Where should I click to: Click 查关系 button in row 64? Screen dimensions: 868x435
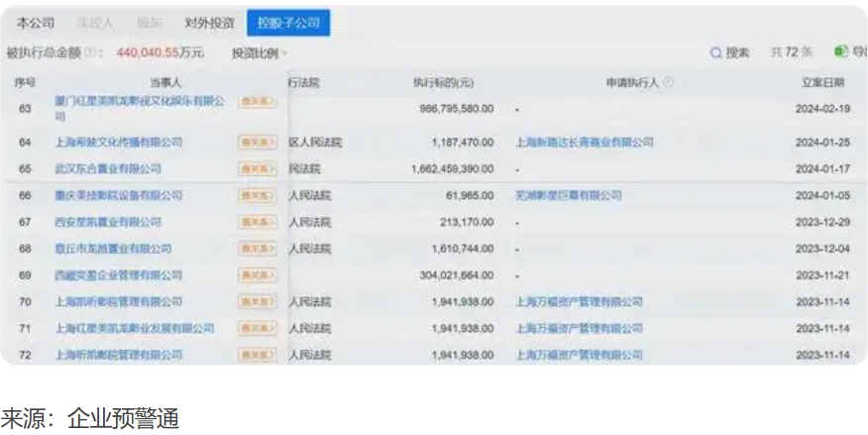(258, 143)
